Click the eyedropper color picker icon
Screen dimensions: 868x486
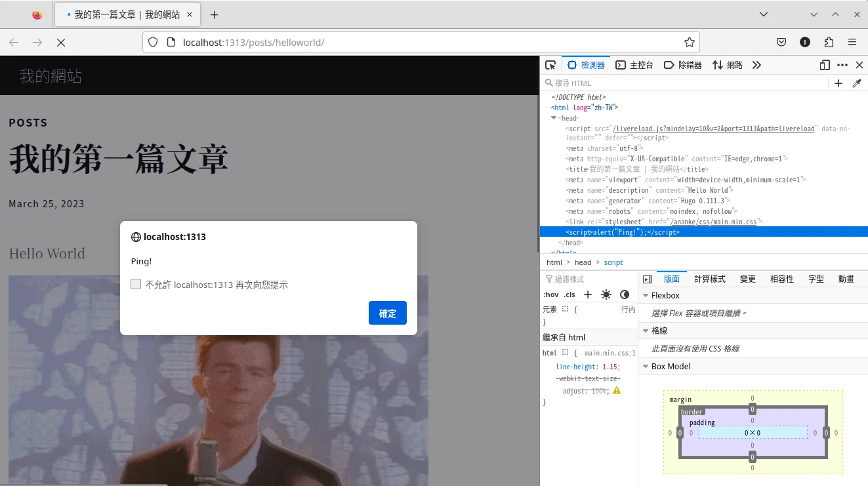tap(856, 83)
